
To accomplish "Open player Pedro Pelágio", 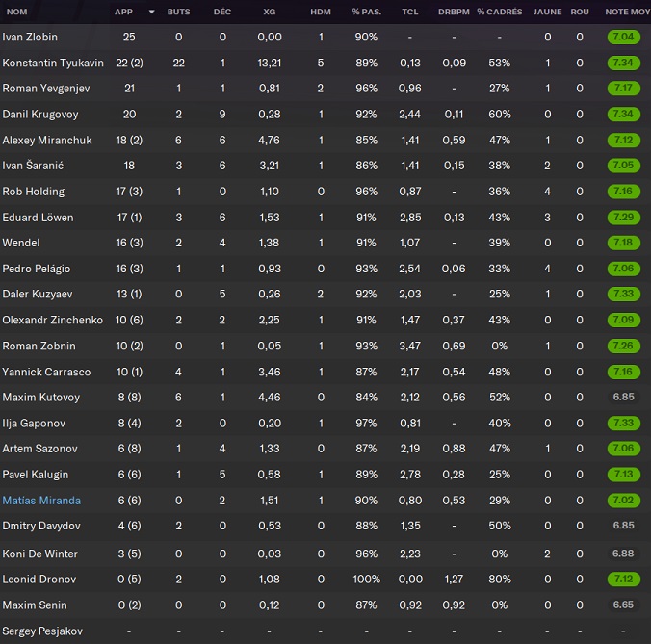I will pos(37,269).
